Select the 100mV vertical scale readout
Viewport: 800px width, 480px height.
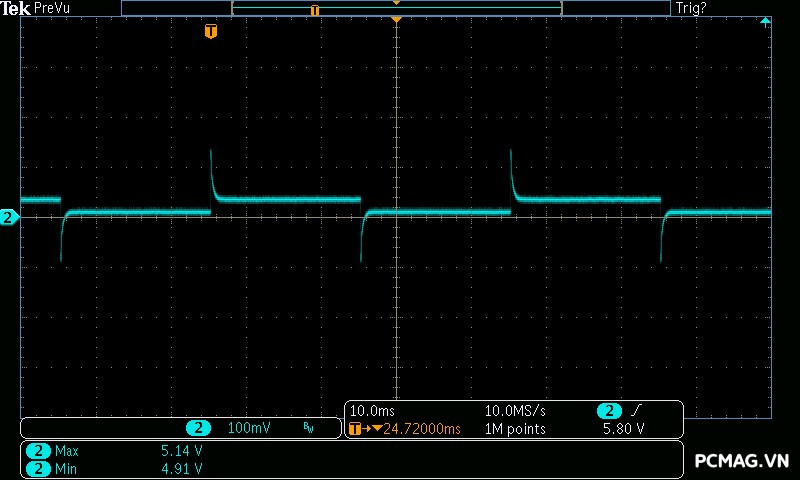[x=248, y=428]
